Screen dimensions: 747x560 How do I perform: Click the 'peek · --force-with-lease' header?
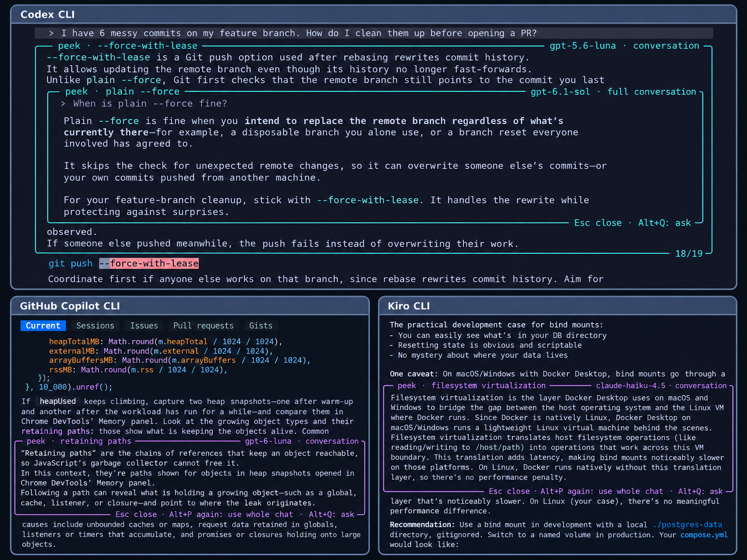tap(127, 46)
